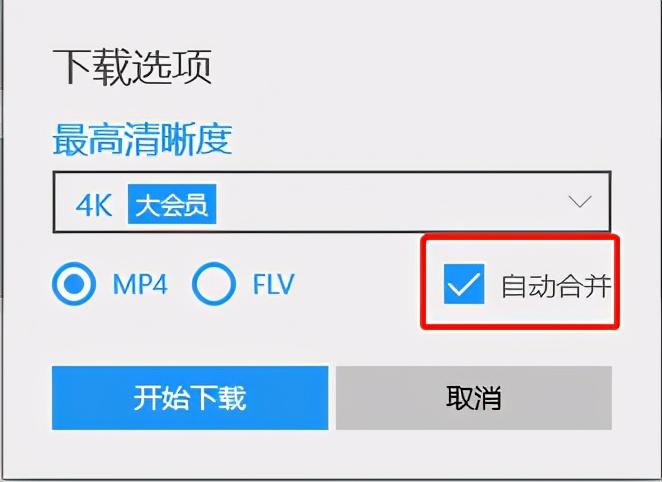Start download with 开始下载 button
The height and width of the screenshot is (482, 662).
coord(190,398)
